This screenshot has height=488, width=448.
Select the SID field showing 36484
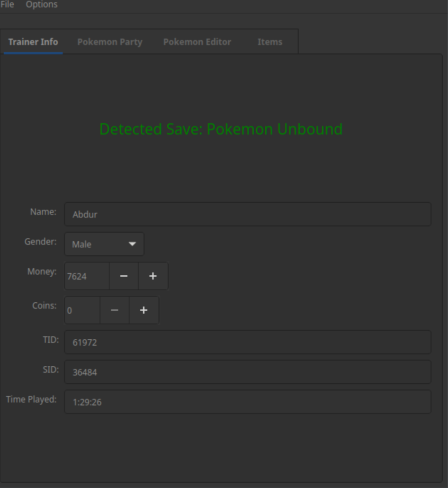coord(248,372)
